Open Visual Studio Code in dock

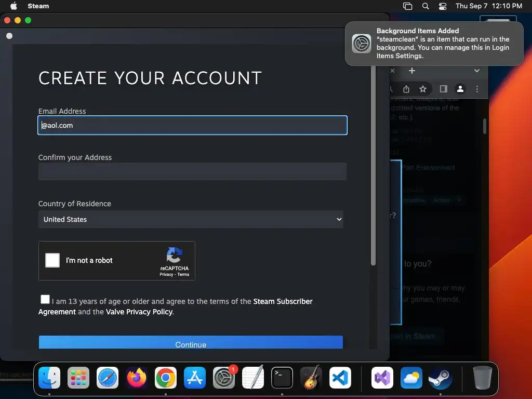340,378
